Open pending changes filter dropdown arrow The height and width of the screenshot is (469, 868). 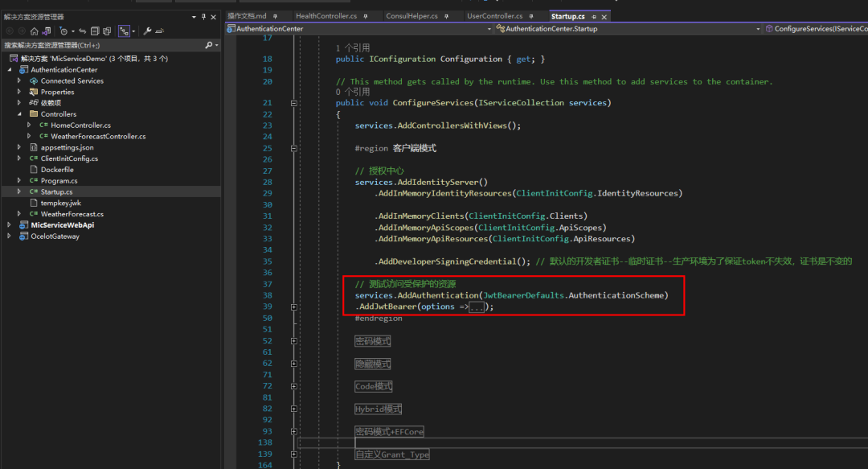click(x=72, y=31)
